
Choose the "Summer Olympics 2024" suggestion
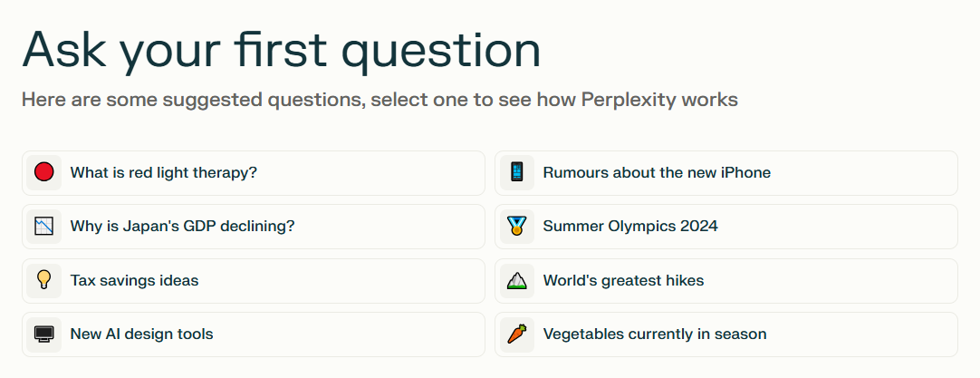[x=726, y=227]
